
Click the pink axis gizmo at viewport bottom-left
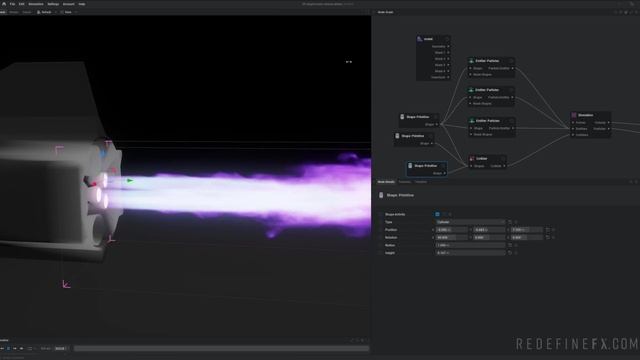(66, 284)
